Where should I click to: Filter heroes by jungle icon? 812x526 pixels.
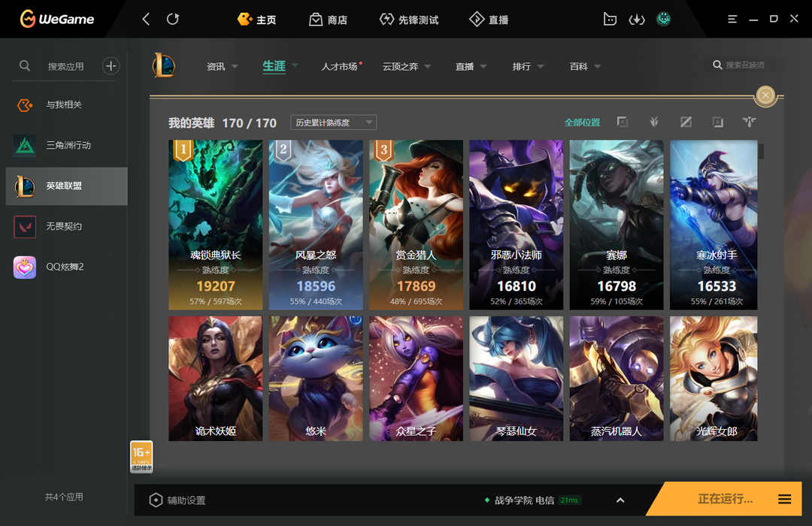click(x=654, y=122)
